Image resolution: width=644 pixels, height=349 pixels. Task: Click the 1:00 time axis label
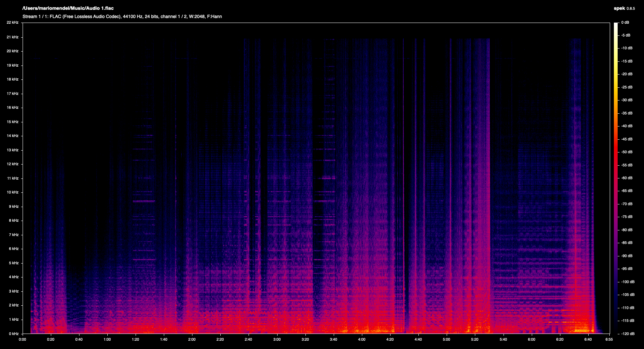pyautogui.click(x=107, y=340)
